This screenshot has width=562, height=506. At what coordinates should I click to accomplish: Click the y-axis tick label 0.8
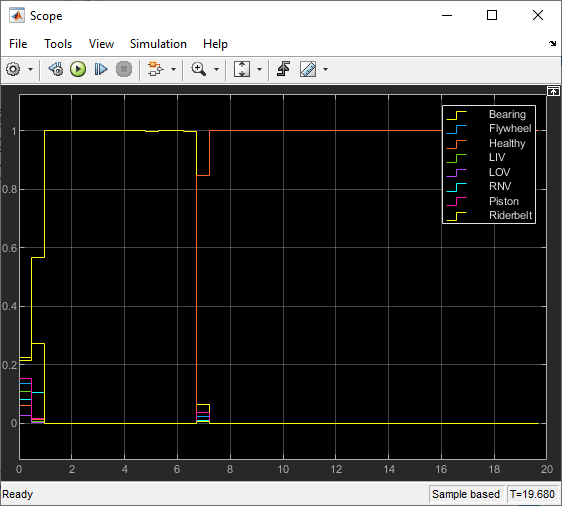[9, 189]
